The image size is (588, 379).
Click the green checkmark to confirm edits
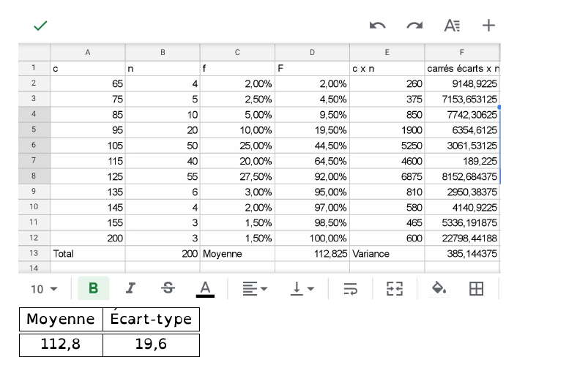tap(40, 26)
